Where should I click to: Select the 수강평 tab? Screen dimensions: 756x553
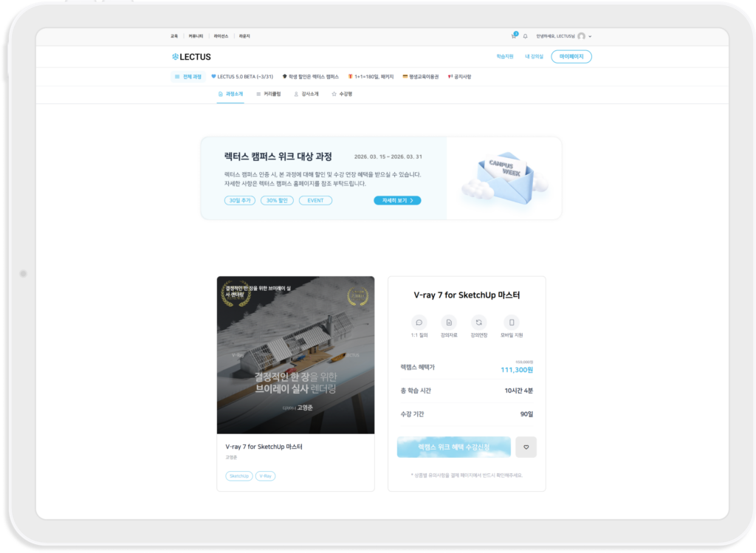(x=342, y=95)
